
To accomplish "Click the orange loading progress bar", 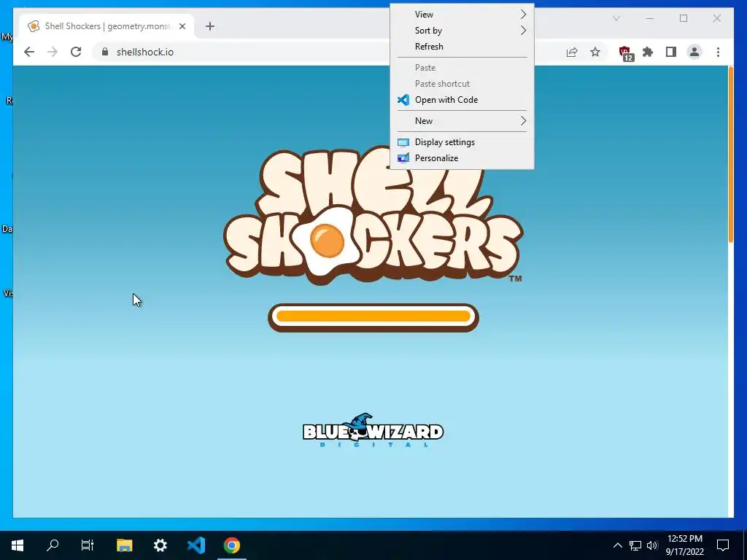I will click(x=373, y=317).
